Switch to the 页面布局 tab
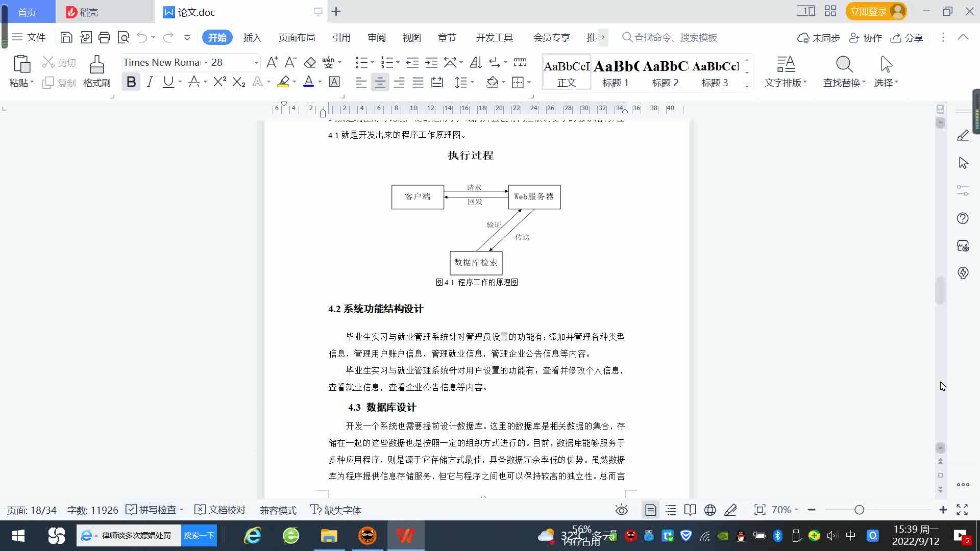This screenshot has width=980, height=551. click(x=297, y=37)
